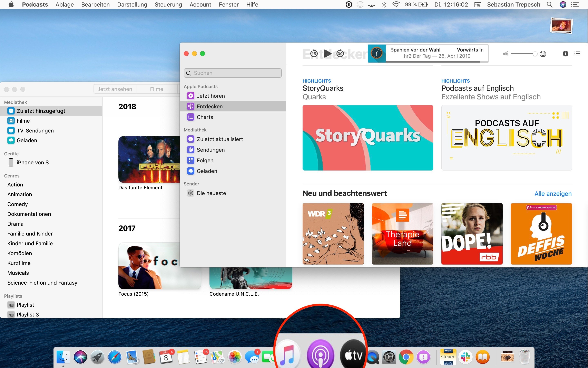Open Geladen in TV window sidebar
This screenshot has height=368, width=588.
pyautogui.click(x=51, y=140)
